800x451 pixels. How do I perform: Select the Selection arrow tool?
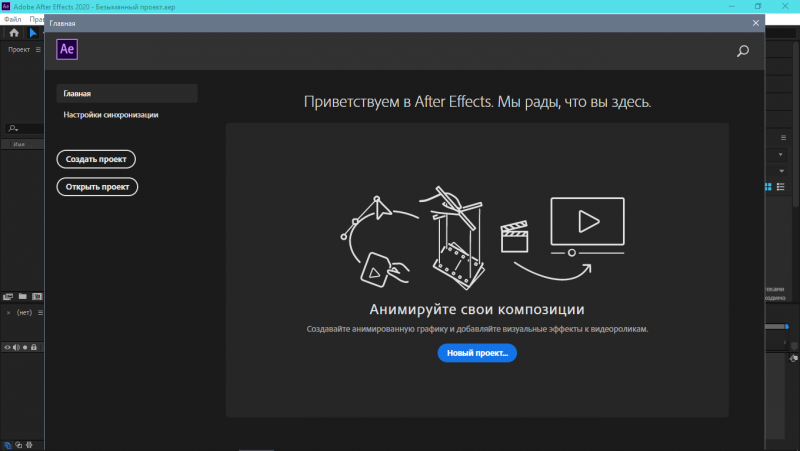32,33
